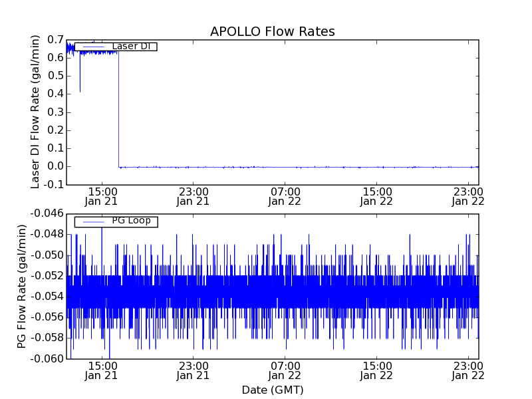532x399 pixels.
Task: Click '07:00 Jan 22' under the Laser DI plot
Action: pos(285,196)
